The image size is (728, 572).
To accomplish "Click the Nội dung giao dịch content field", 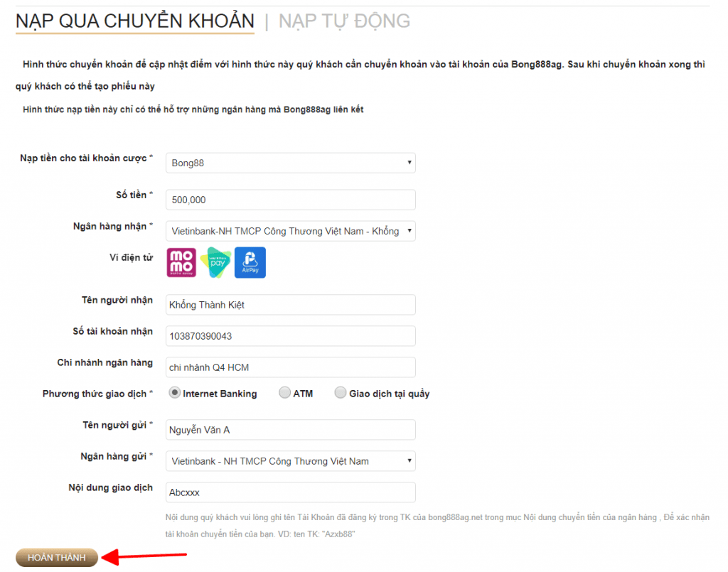I will click(x=289, y=492).
